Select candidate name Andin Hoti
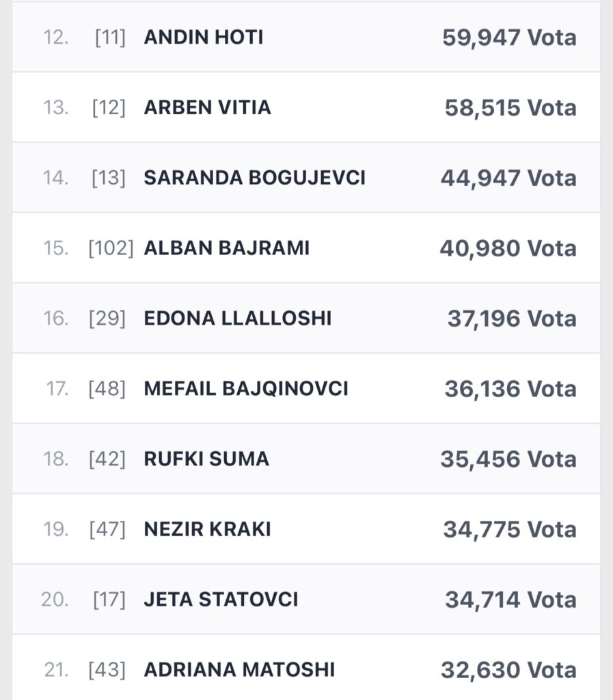The height and width of the screenshot is (700, 613). pos(203,38)
